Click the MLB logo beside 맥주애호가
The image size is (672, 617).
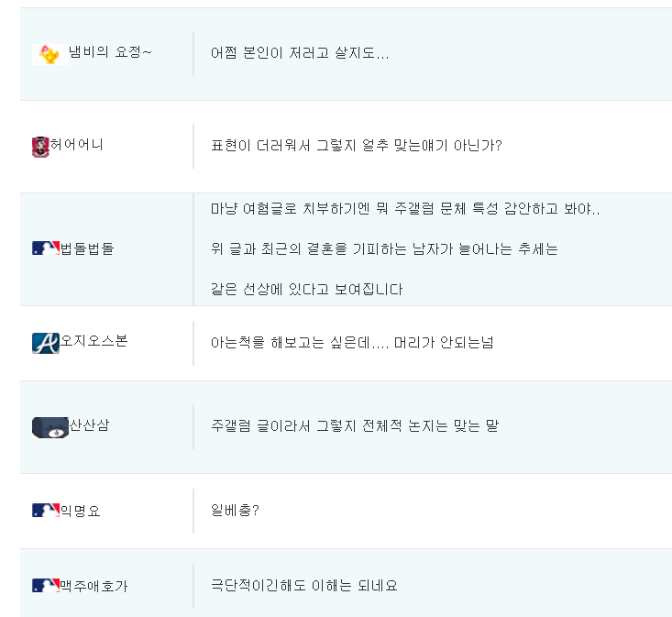click(45, 585)
